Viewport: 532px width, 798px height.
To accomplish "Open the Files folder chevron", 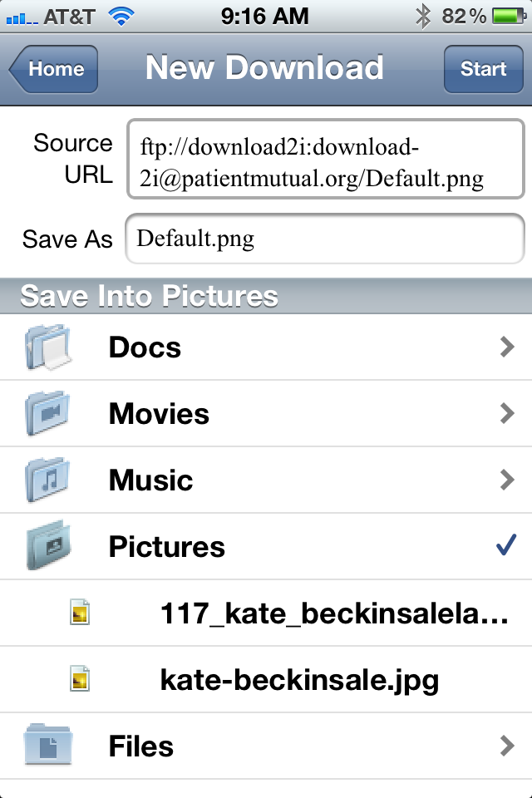I will [507, 746].
